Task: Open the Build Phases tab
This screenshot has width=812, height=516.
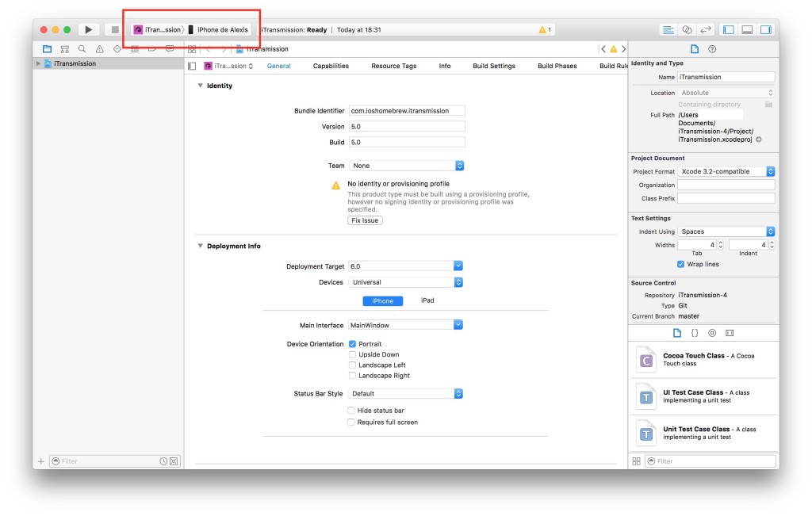Action: [x=557, y=67]
